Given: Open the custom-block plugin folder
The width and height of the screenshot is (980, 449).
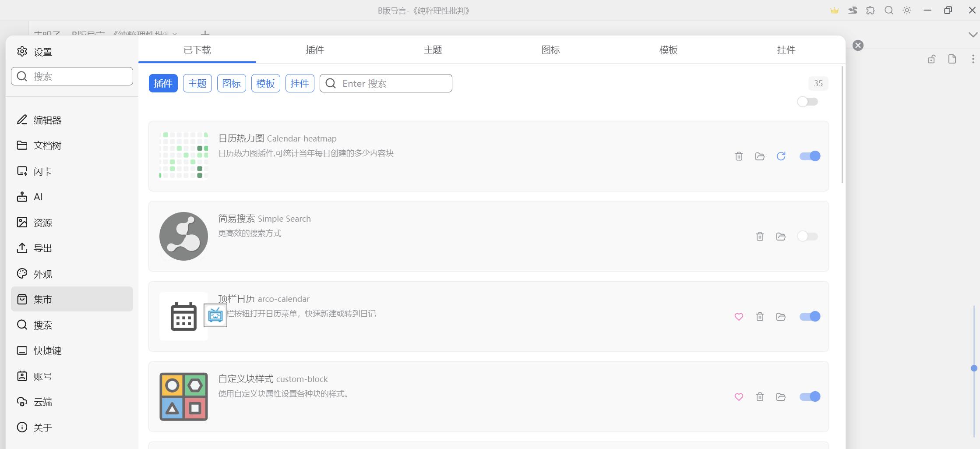Looking at the screenshot, I should [x=781, y=397].
